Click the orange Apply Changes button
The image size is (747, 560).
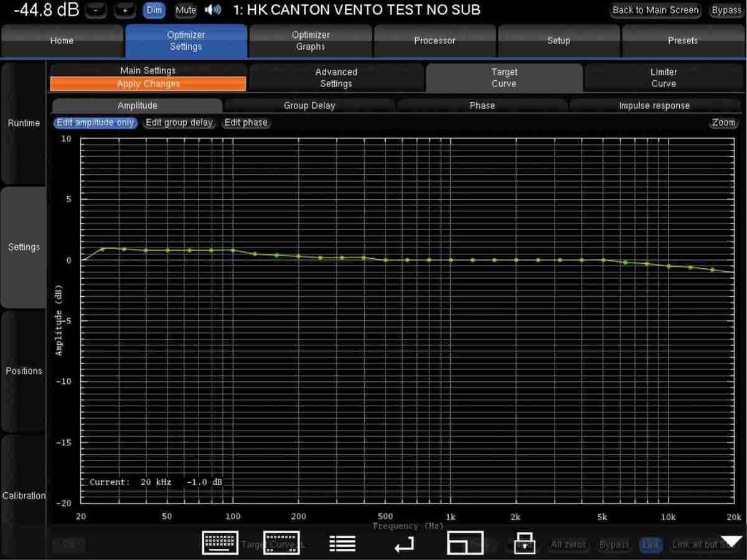tap(148, 84)
